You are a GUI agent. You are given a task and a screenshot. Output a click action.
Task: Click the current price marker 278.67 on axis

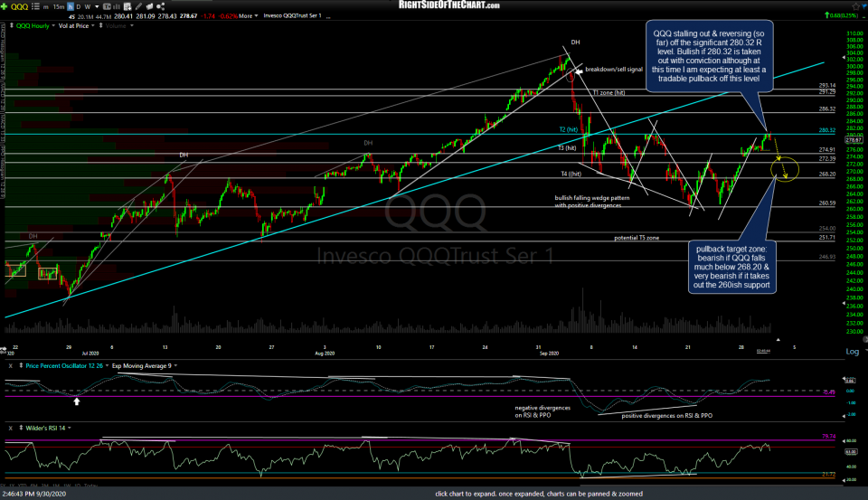[x=853, y=140]
